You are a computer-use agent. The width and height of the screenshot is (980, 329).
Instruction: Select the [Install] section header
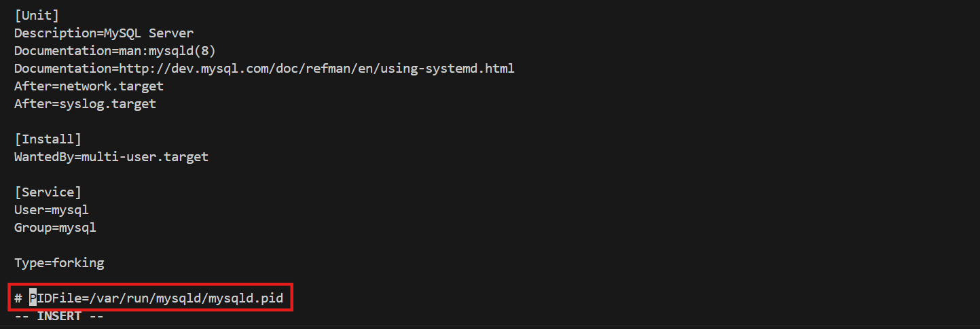[48, 139]
